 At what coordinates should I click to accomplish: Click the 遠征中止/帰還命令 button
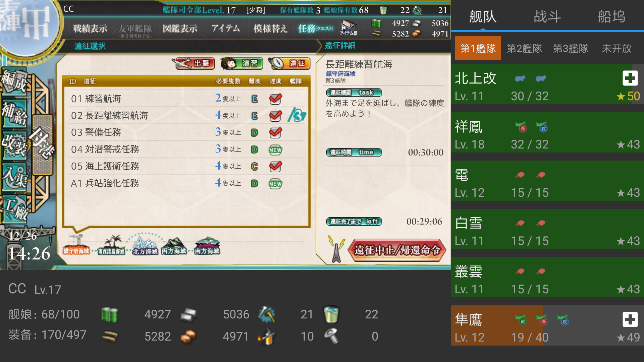pyautogui.click(x=397, y=250)
